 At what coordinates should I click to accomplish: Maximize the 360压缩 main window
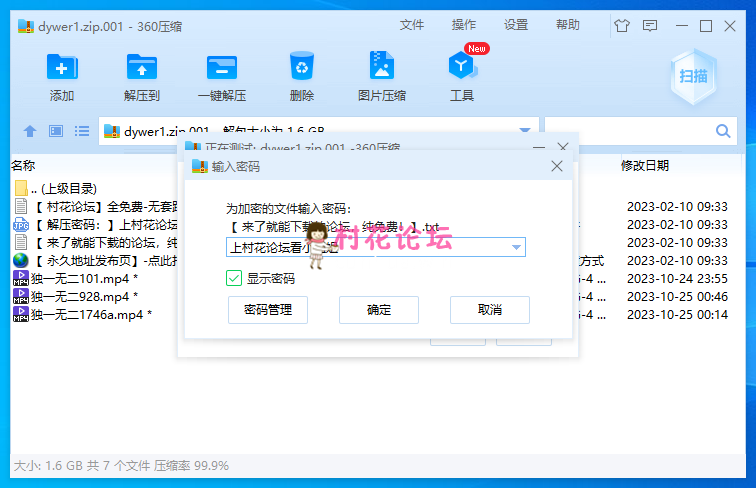pyautogui.click(x=706, y=26)
